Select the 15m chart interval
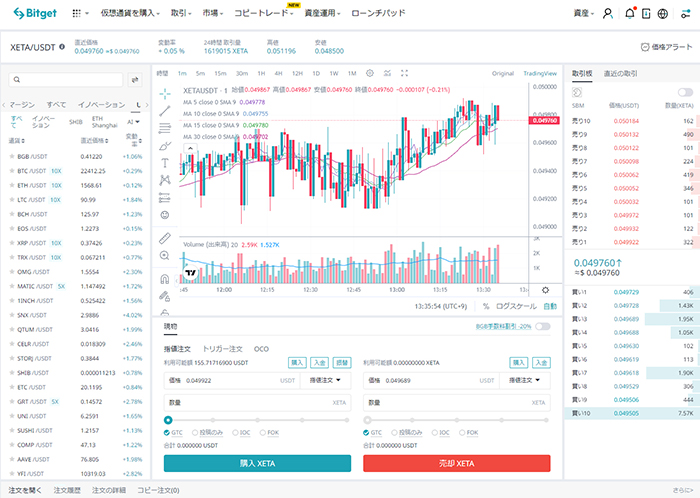Image resolution: width=700 pixels, height=498 pixels. click(x=220, y=74)
